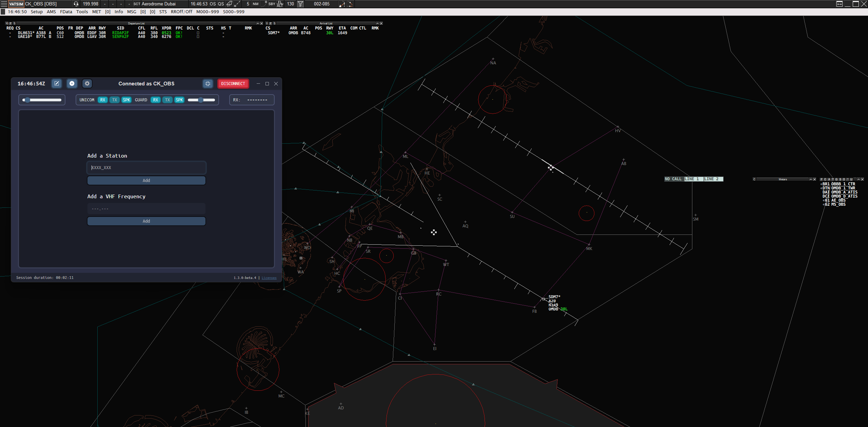Toggle UNICOM RX button
This screenshot has width=868, height=427.
tap(103, 100)
